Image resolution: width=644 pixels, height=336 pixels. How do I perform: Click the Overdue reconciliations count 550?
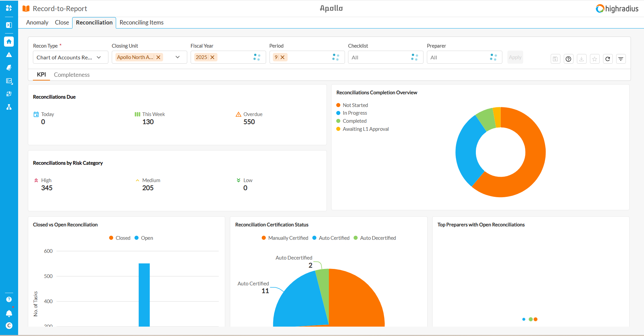(x=249, y=122)
